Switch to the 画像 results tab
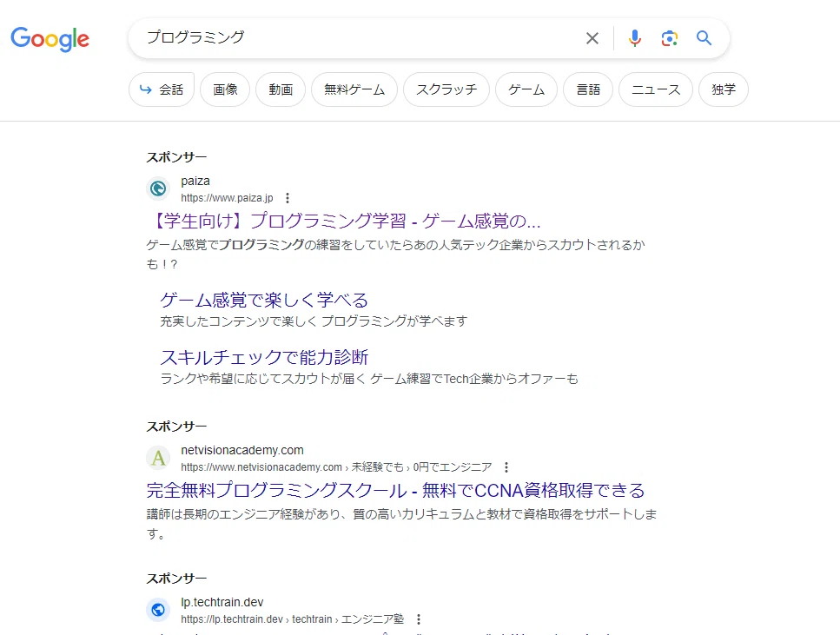840x635 pixels. pos(225,89)
